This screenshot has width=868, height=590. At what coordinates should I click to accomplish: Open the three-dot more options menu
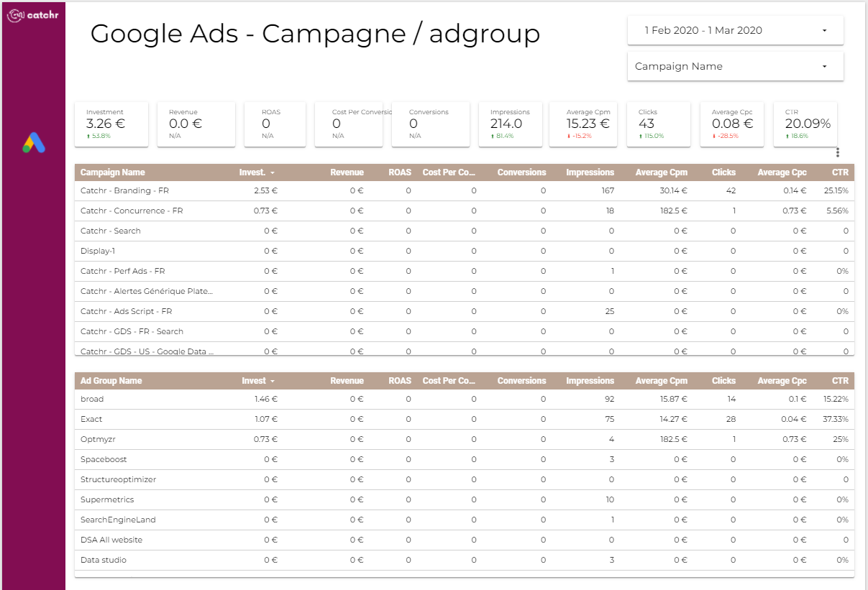tap(838, 152)
